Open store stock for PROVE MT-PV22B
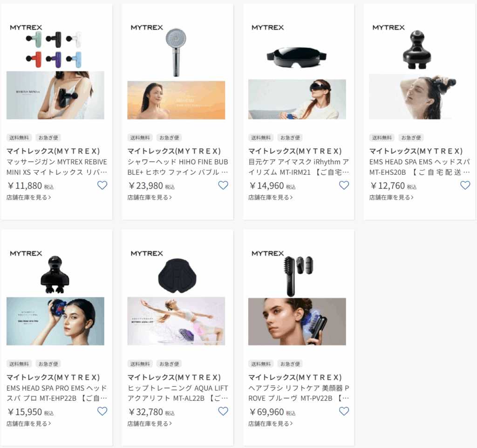The height and width of the screenshot is (448, 477). coord(271,424)
